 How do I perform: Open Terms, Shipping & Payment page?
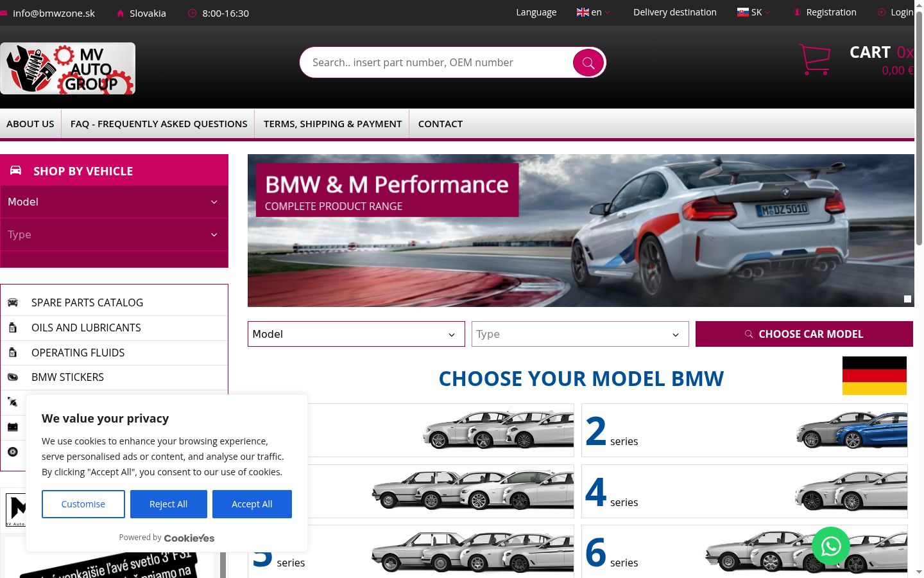click(332, 124)
